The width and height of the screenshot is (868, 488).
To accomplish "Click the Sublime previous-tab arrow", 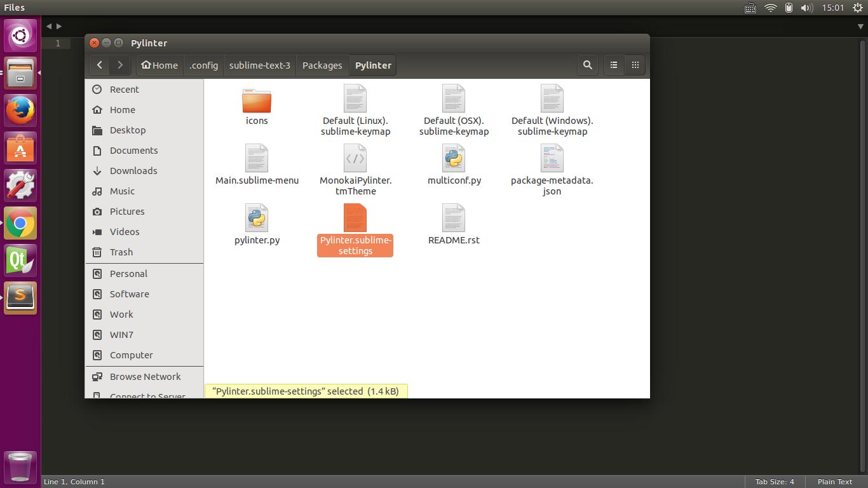I will [49, 26].
